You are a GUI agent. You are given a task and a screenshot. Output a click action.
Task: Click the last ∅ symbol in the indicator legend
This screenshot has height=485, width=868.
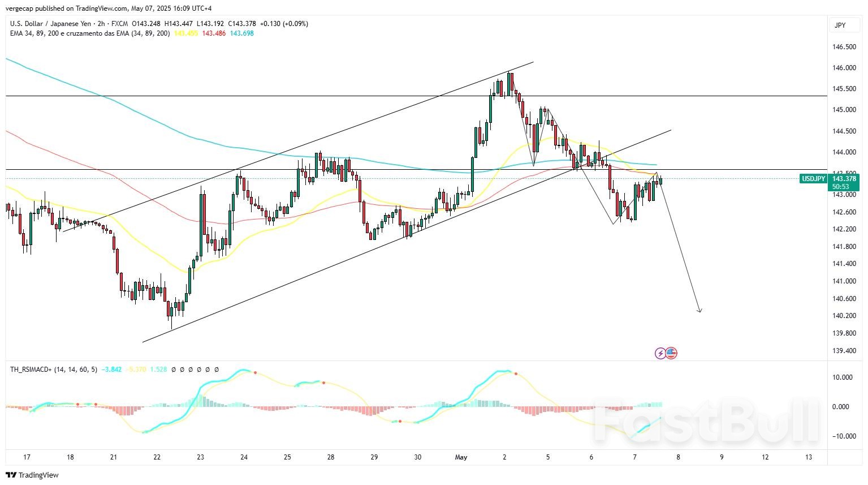[x=217, y=370]
